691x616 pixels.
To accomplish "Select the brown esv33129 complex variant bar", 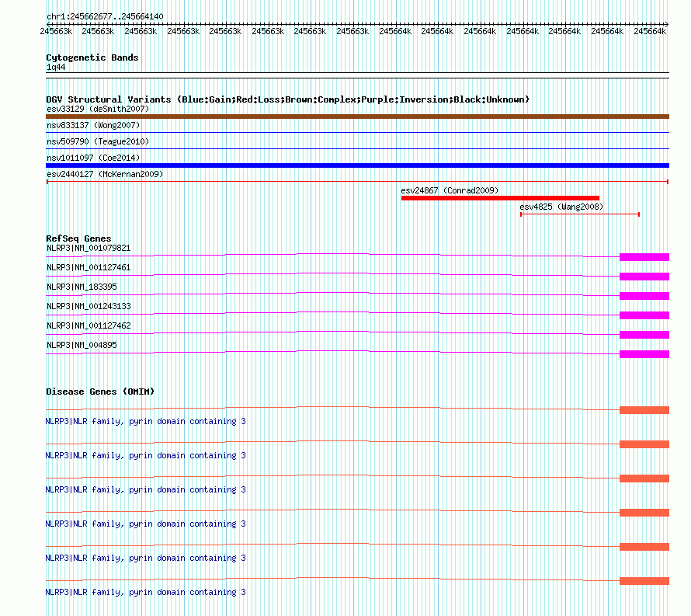I will [357, 117].
